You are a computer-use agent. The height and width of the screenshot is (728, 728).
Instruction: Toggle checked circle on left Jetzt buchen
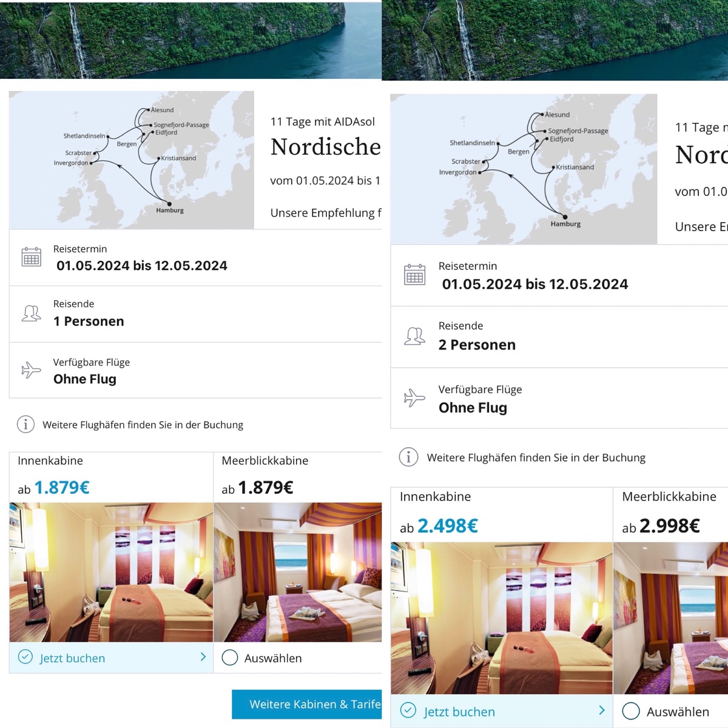25,657
